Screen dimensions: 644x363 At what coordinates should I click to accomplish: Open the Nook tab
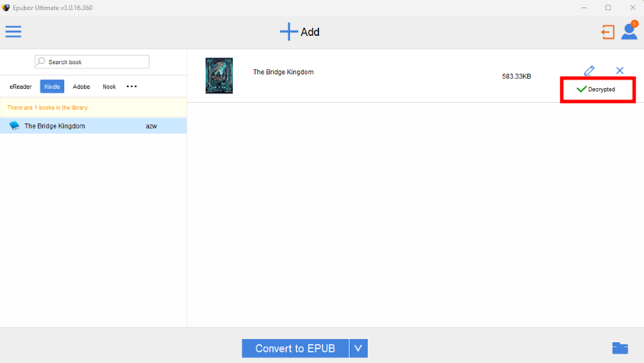[x=109, y=86]
